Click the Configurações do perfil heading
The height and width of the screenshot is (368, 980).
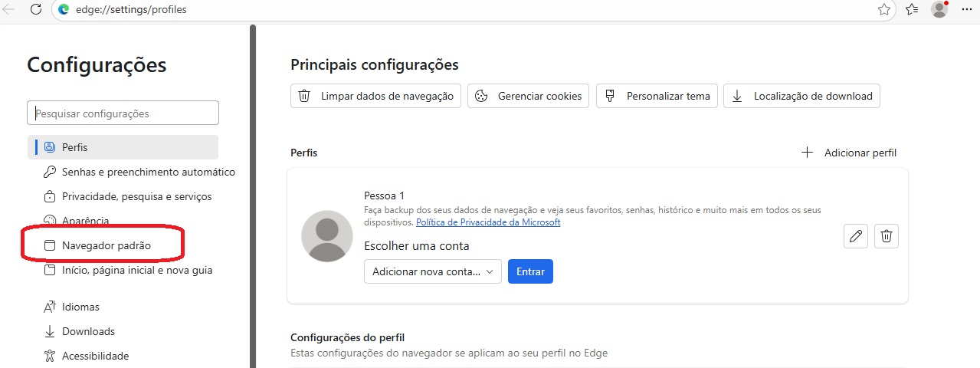pos(348,337)
